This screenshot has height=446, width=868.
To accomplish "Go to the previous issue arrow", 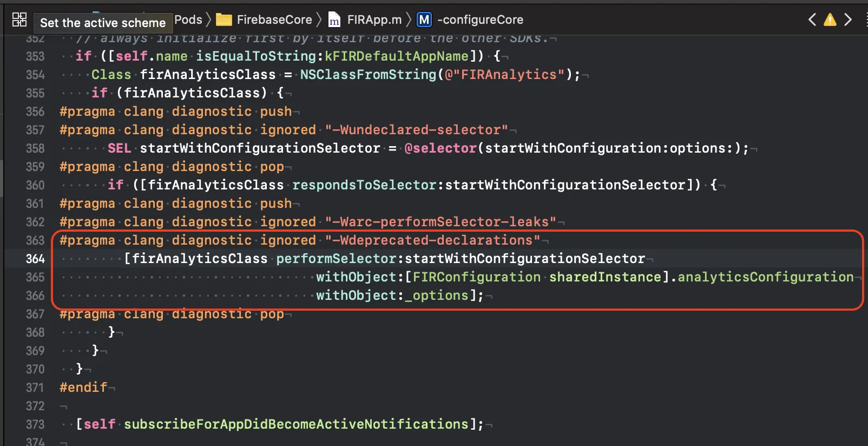I will [x=812, y=20].
